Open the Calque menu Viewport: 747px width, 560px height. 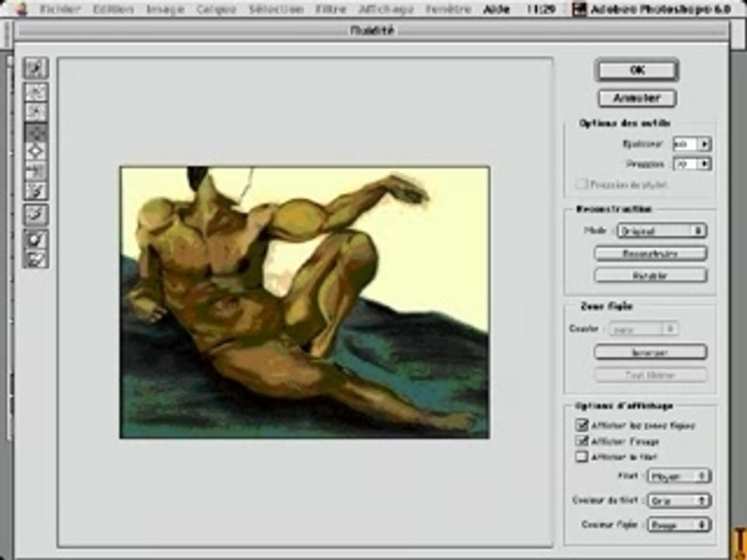pos(216,9)
